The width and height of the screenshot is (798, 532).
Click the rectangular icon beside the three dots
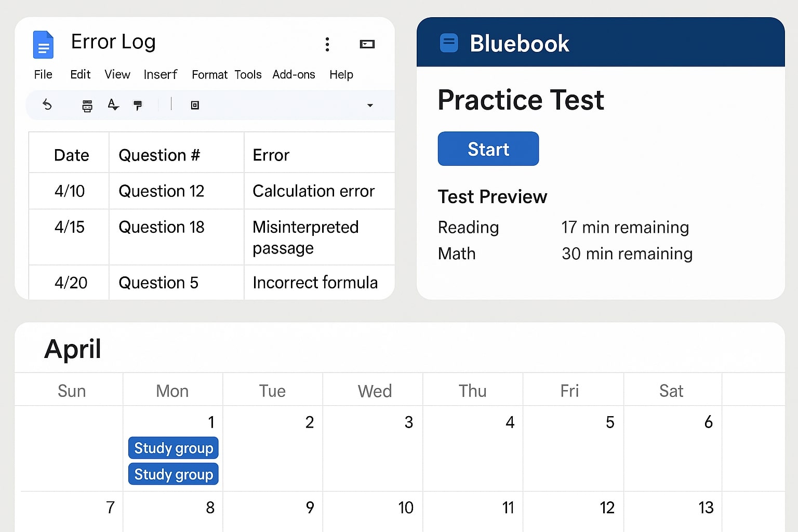pos(367,44)
